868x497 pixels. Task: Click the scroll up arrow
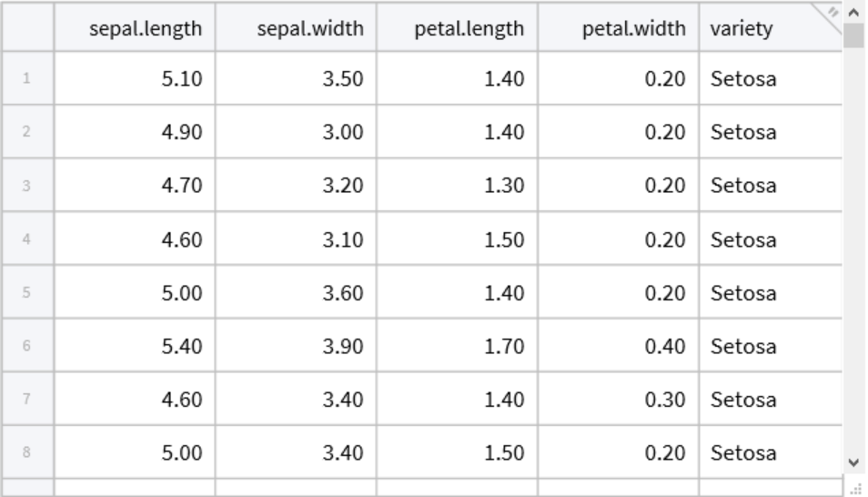pyautogui.click(x=853, y=13)
